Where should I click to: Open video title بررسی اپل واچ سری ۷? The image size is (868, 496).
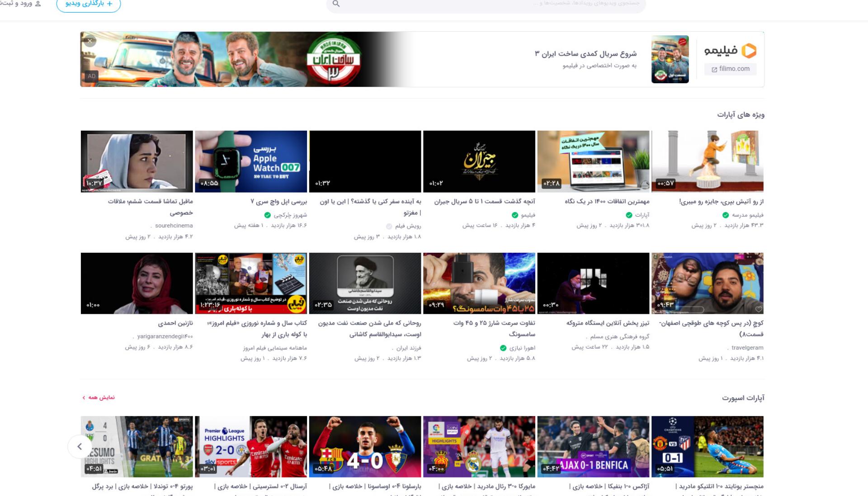pyautogui.click(x=279, y=202)
